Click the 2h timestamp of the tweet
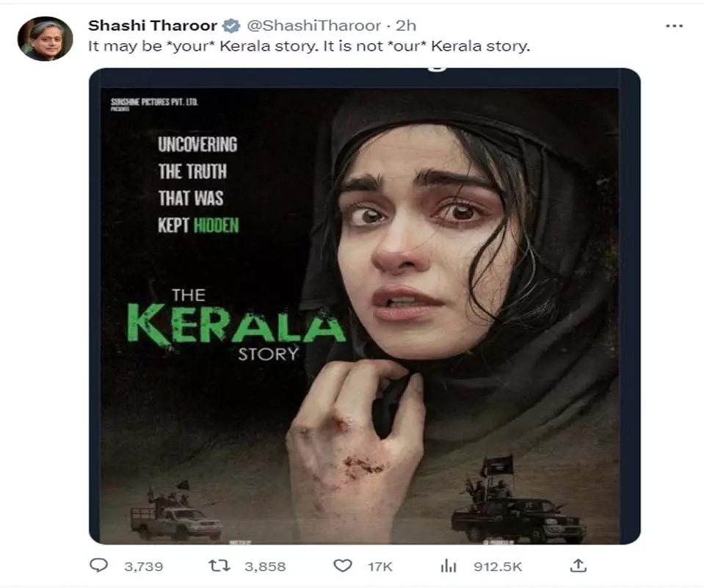Viewport: 704px width, 588px height. tap(405, 26)
